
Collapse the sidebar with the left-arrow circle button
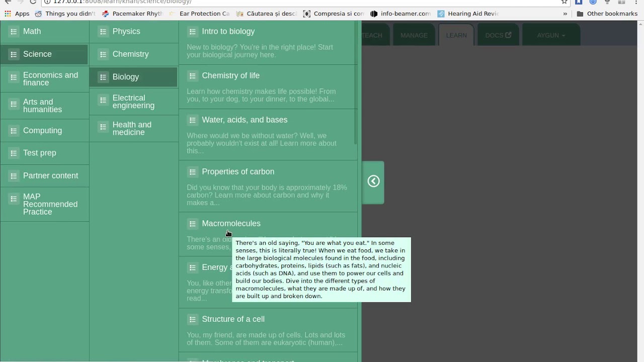point(373,182)
